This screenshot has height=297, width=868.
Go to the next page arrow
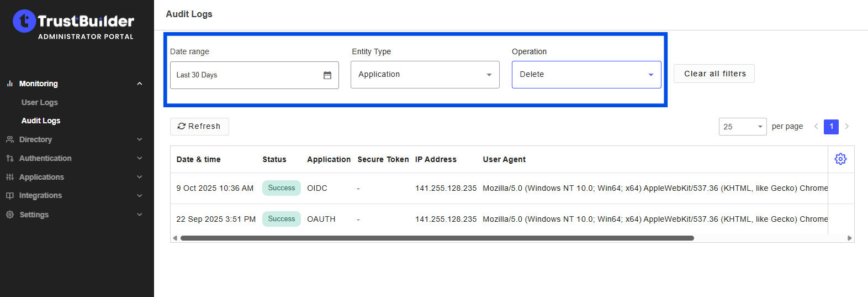pos(846,127)
